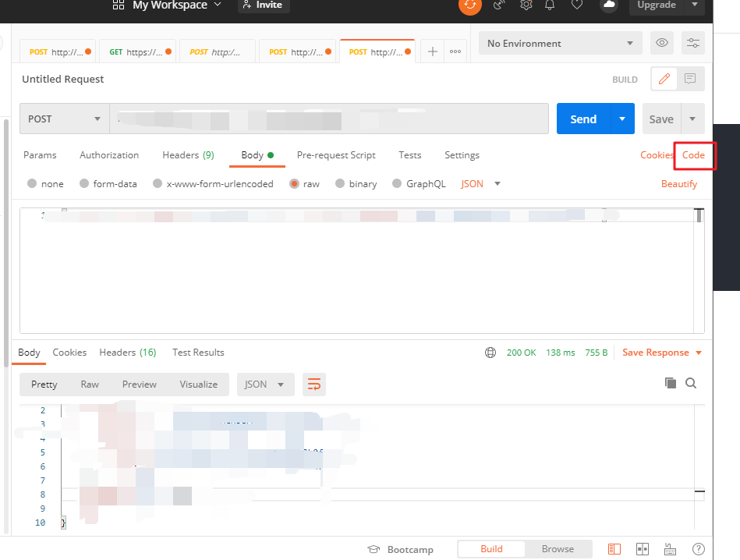The height and width of the screenshot is (560, 740).
Task: Open the notifications bell
Action: click(x=551, y=6)
